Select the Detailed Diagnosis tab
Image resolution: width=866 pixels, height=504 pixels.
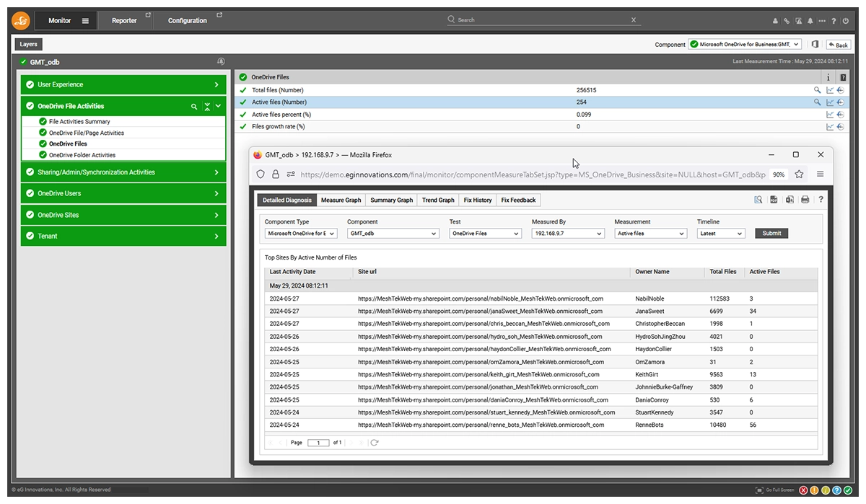(287, 200)
